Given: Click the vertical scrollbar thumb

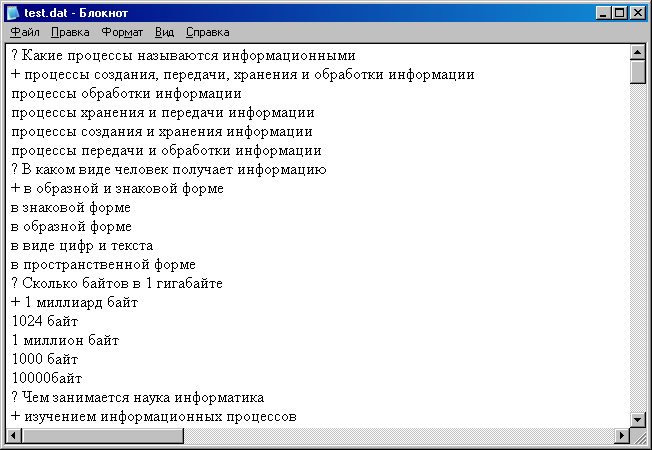Looking at the screenshot, I should (637, 72).
